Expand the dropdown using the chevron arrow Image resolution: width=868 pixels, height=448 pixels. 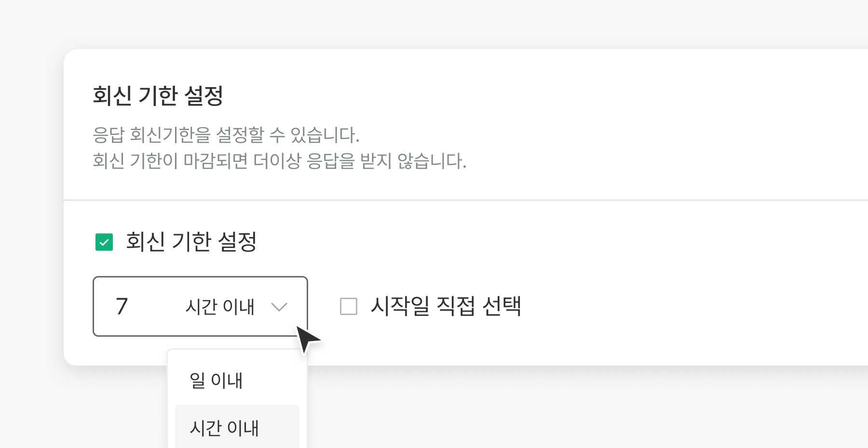(x=279, y=307)
